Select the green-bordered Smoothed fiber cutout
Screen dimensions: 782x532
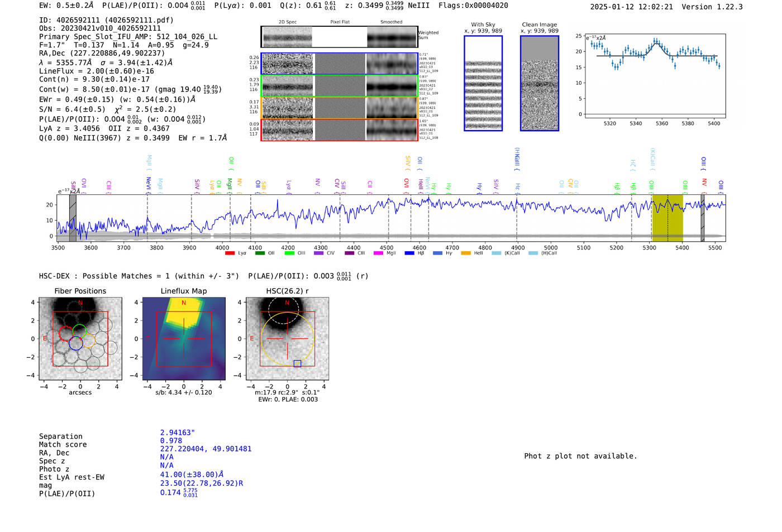[392, 86]
